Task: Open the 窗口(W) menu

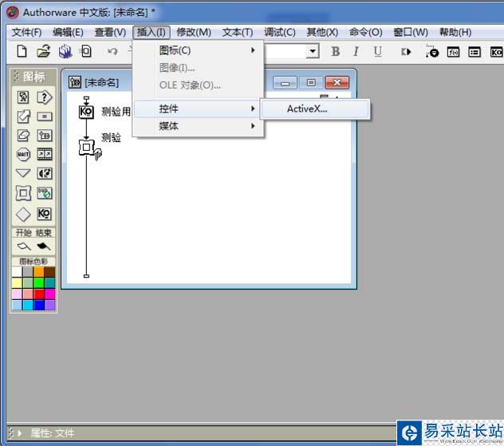Action: [411, 33]
